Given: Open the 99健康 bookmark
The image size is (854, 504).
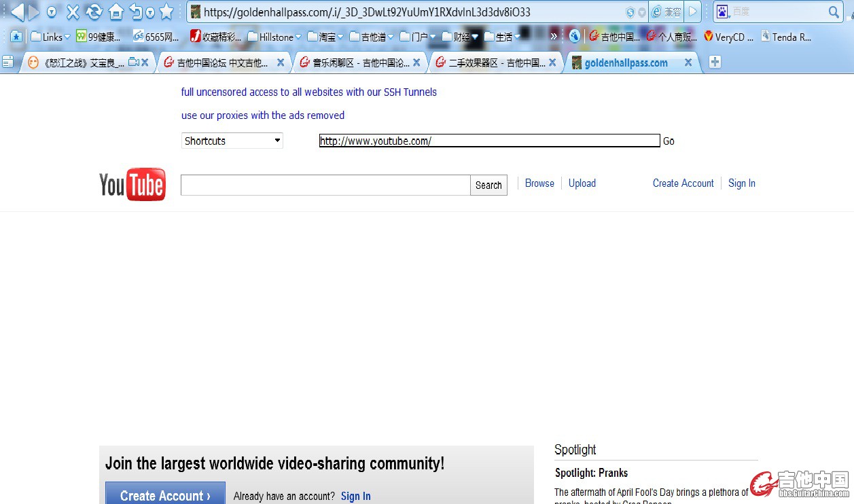Looking at the screenshot, I should (x=99, y=37).
